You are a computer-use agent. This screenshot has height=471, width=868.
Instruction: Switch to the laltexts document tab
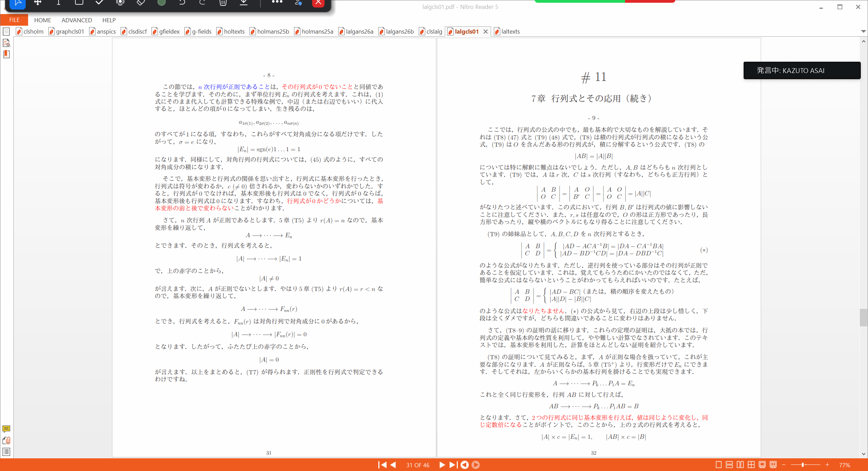point(507,32)
